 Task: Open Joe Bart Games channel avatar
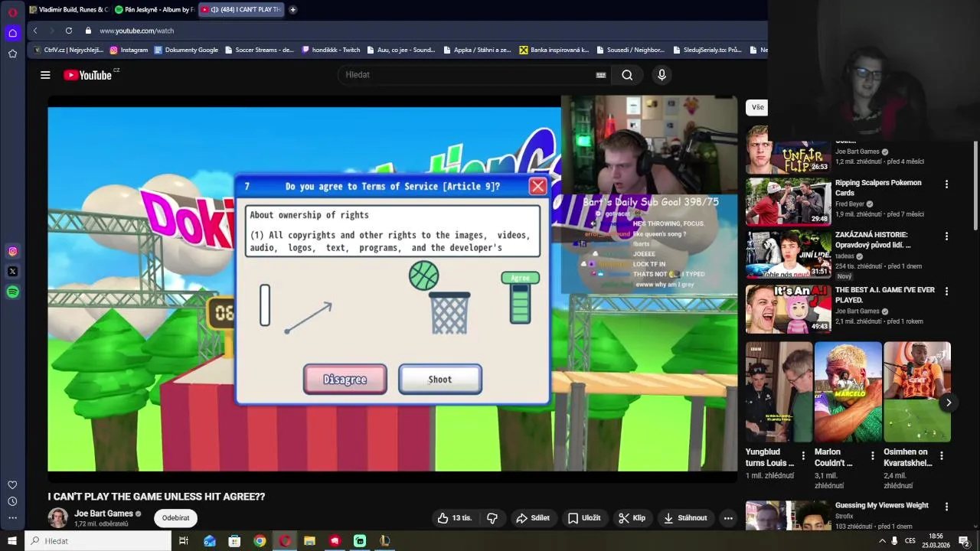click(x=58, y=518)
